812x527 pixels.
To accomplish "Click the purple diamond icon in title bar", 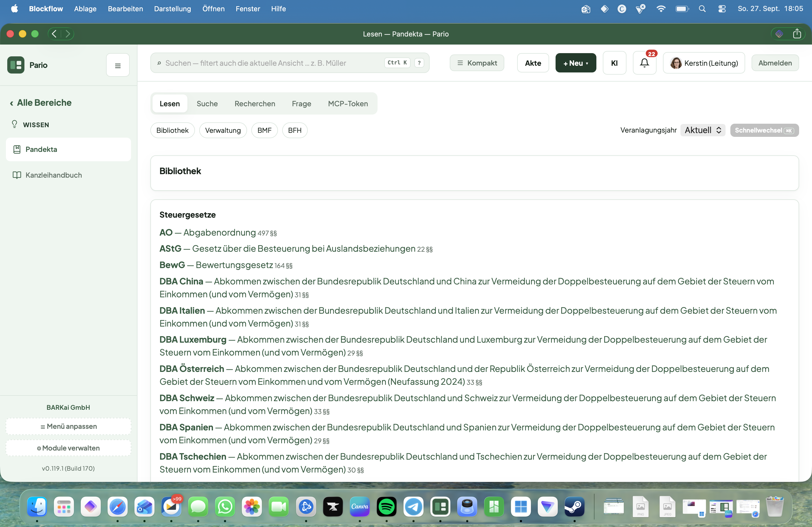I will [x=779, y=34].
